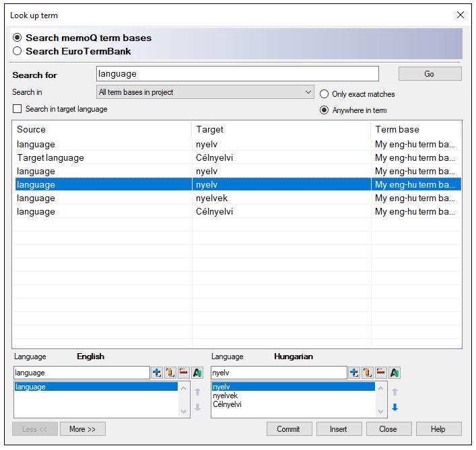Select the 'Target language' result row
Image resolution: width=476 pixels, height=450 pixels.
pyautogui.click(x=101, y=158)
